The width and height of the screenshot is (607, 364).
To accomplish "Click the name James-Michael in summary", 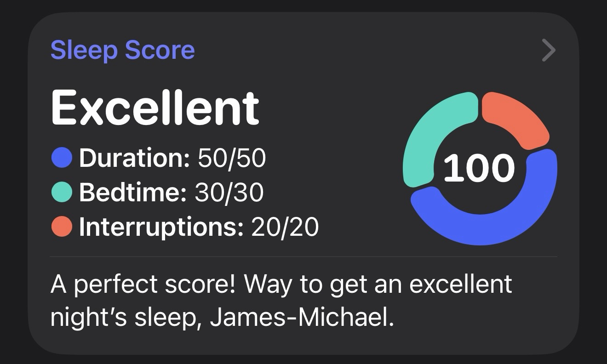I will point(302,318).
